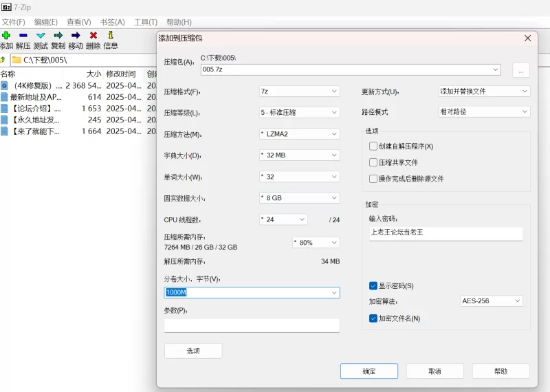Uncheck 显示密码(S) checkbox

[x=373, y=285]
